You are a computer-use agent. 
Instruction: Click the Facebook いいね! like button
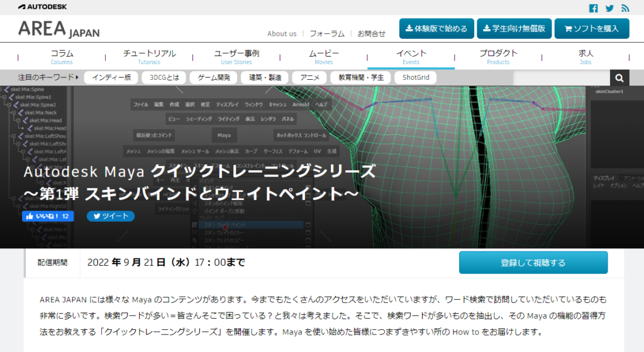pyautogui.click(x=48, y=216)
